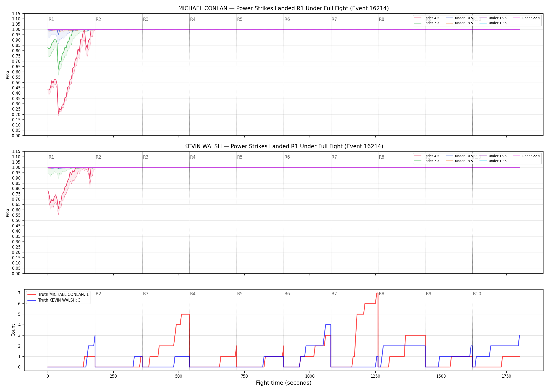The width and height of the screenshot is (549, 392).
Task: Click the R5 round label in Conlan chart
Action: click(240, 19)
